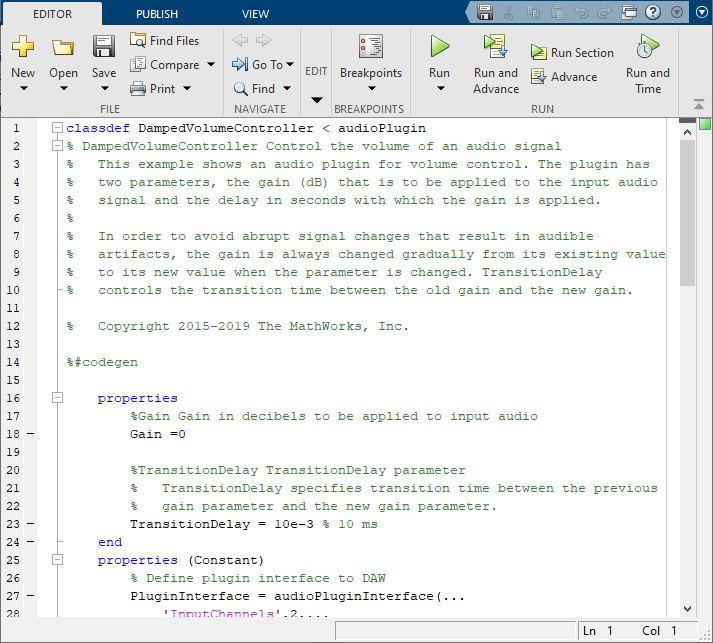
Task: Set breakpoint at line 24 dash
Action: coord(30,542)
